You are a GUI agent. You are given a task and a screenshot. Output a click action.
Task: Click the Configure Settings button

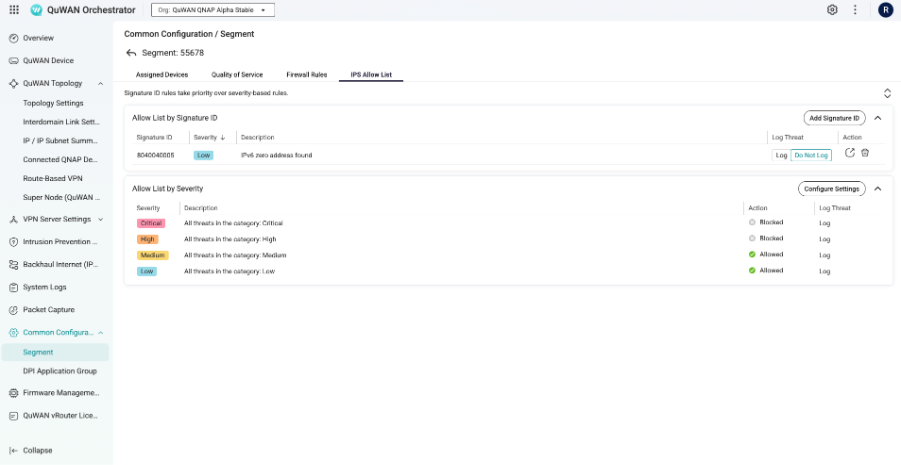pyautogui.click(x=831, y=188)
